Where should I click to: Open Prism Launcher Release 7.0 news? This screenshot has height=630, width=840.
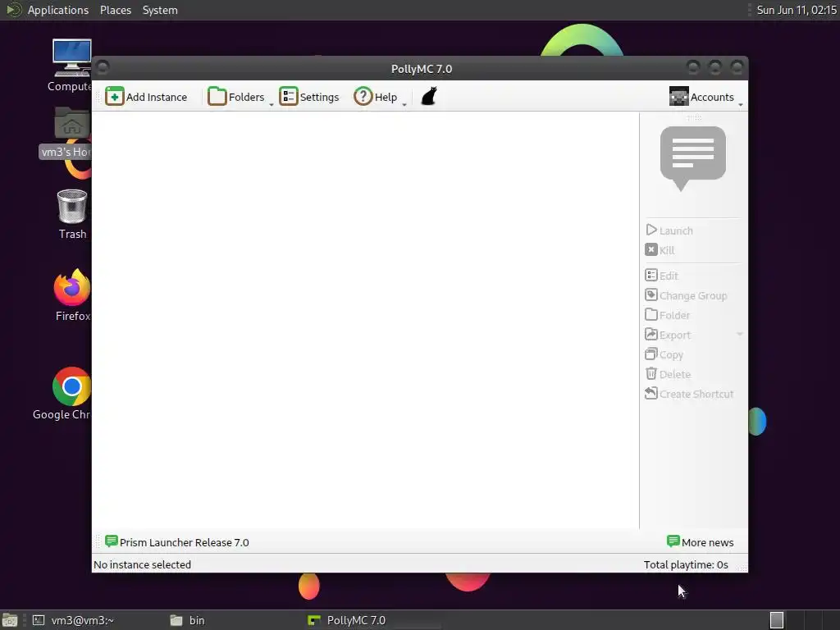177,542
